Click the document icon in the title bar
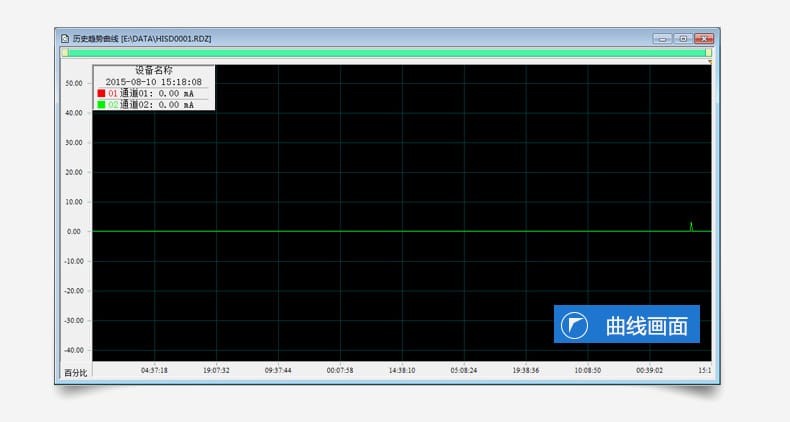The height and width of the screenshot is (422, 790). 65,38
